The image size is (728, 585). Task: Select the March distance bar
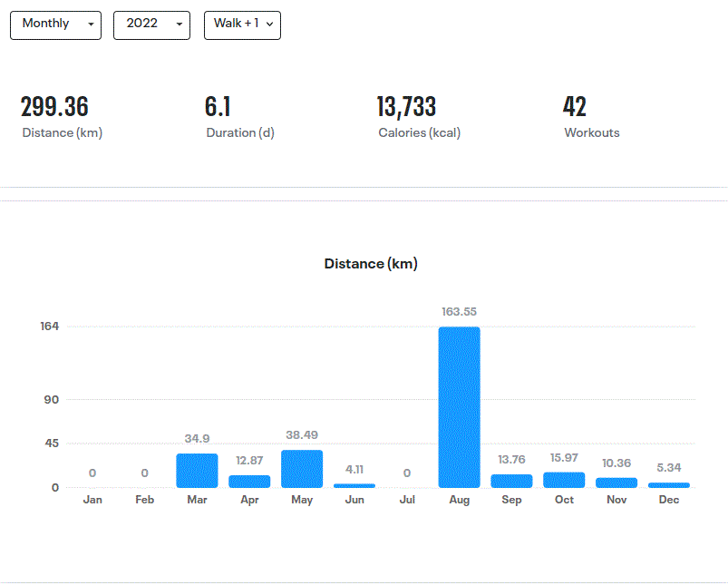pos(197,471)
